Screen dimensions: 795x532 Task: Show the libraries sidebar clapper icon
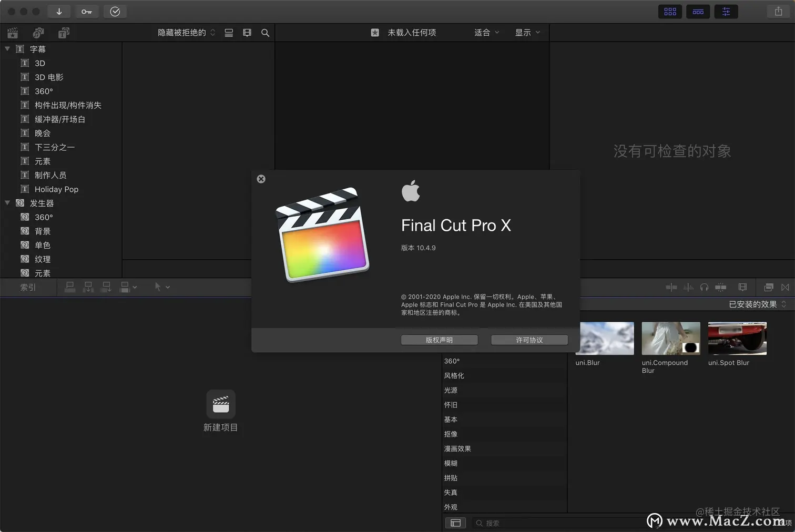(13, 33)
